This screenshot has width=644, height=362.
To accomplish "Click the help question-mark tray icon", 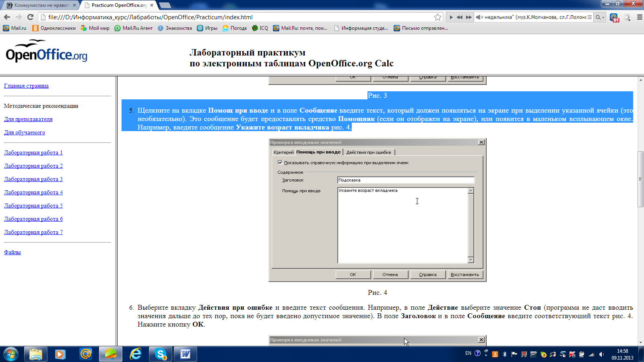I will point(477,353).
